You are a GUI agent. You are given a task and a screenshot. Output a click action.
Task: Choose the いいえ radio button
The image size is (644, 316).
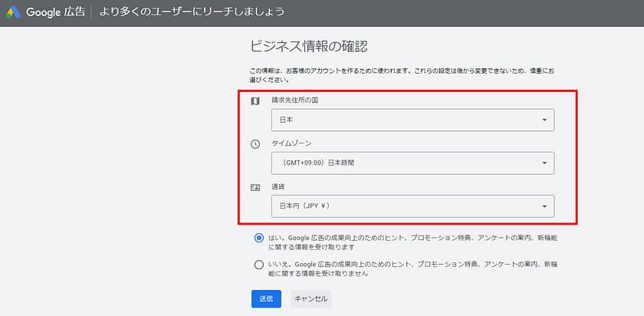258,265
